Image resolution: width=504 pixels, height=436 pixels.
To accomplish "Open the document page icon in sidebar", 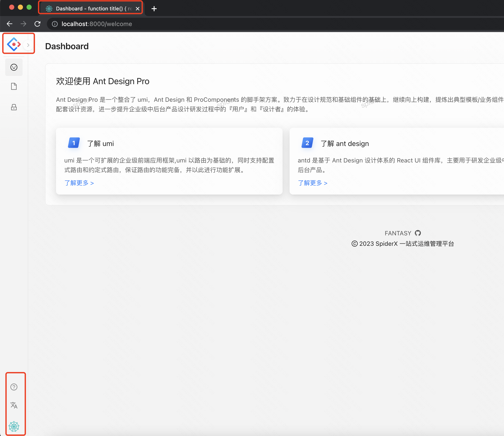I will 14,86.
